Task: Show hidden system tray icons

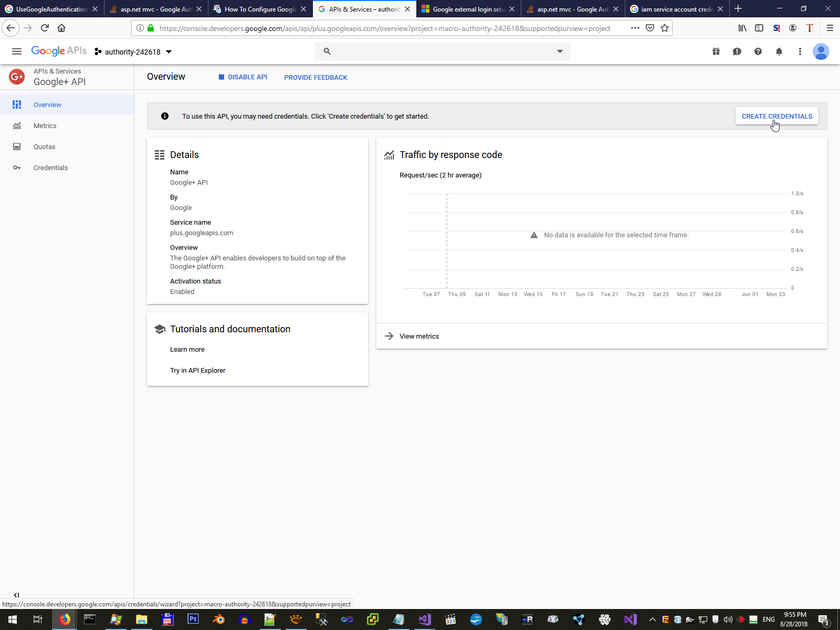Action: (x=653, y=619)
